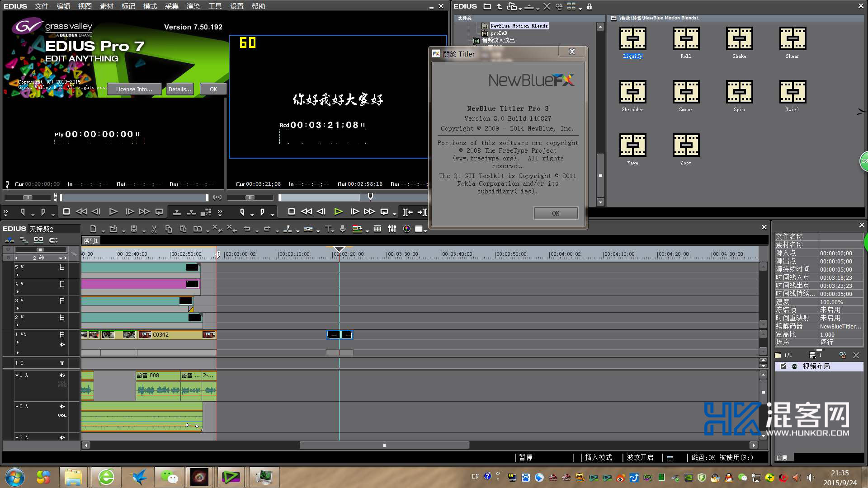Rewind in the recorder monitor
The image size is (868, 488).
306,211
